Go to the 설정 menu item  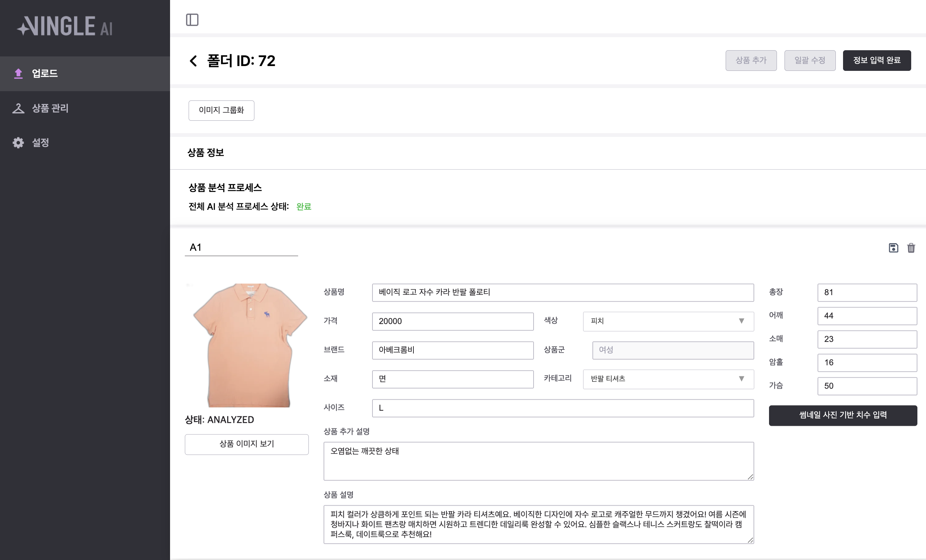click(x=41, y=143)
